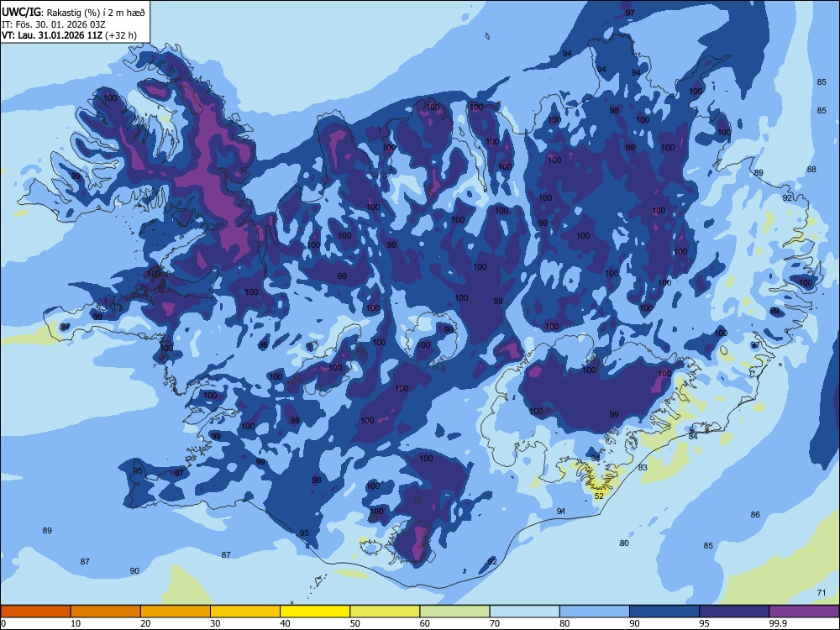Click the '83' humidity value on the map

(643, 467)
